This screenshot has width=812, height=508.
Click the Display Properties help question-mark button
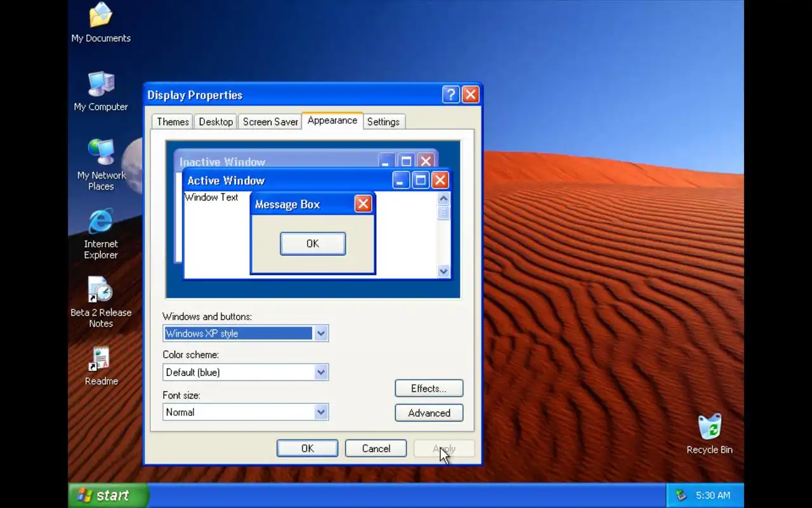(450, 95)
